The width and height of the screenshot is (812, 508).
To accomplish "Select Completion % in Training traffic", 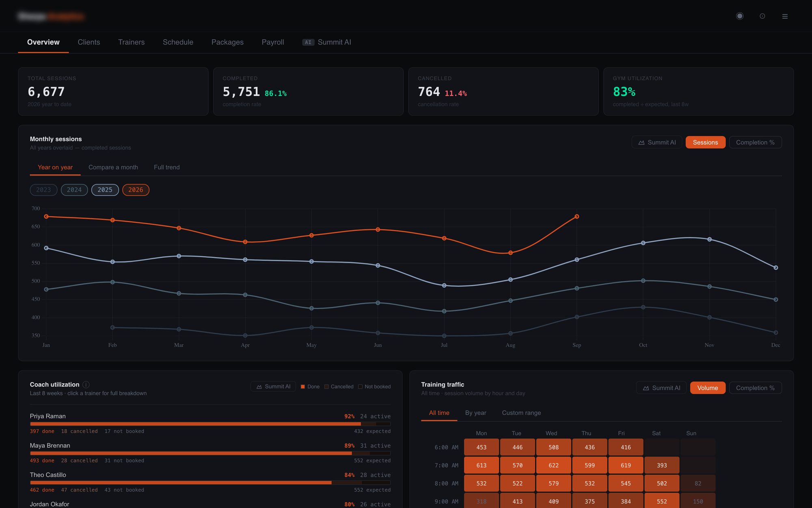I will [755, 388].
